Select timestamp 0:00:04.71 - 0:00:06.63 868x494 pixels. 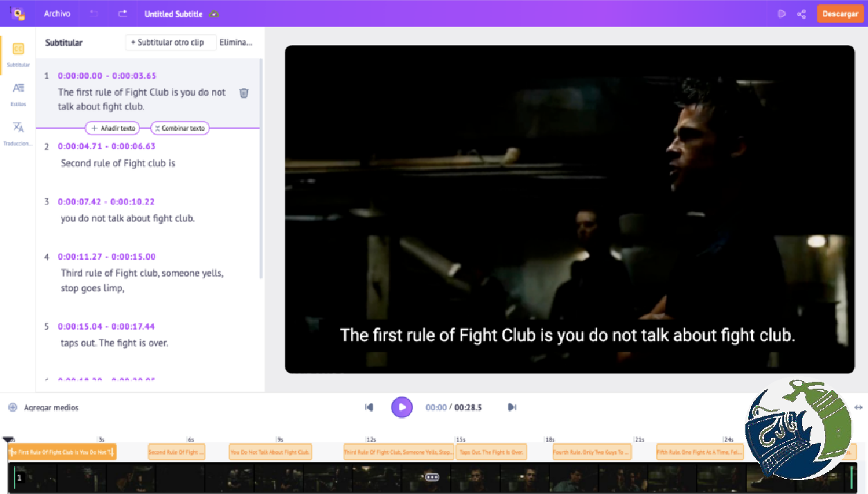click(107, 146)
